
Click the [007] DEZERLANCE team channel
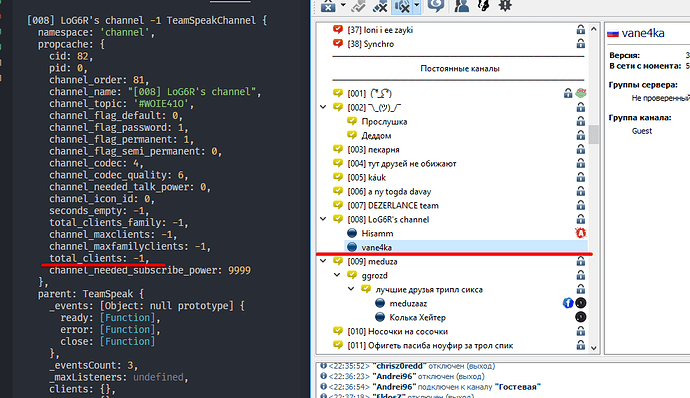tap(393, 205)
